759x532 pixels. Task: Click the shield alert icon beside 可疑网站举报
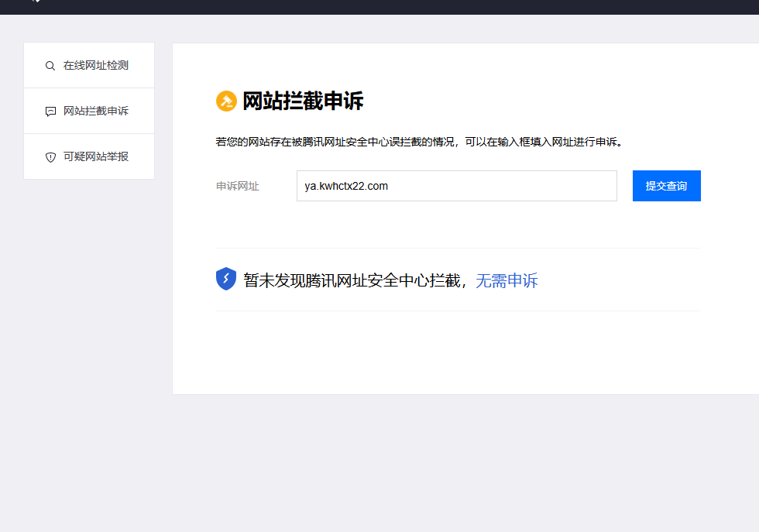(50, 157)
